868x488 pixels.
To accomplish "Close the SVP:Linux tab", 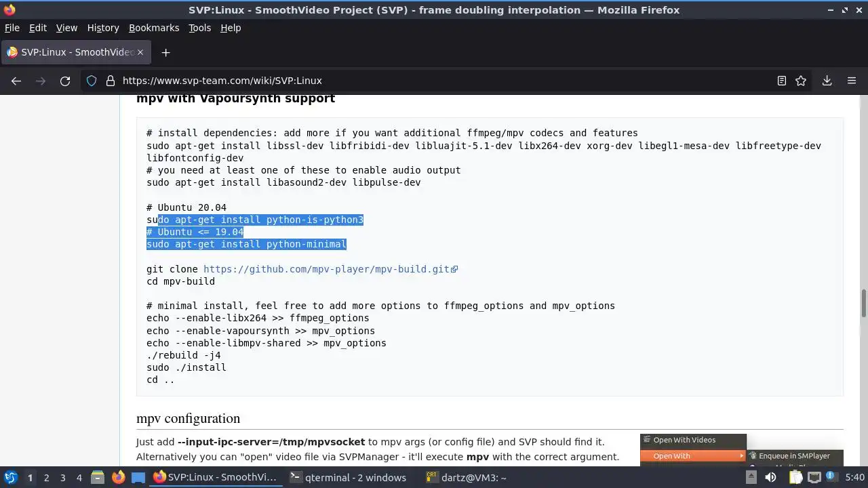I will tap(140, 52).
